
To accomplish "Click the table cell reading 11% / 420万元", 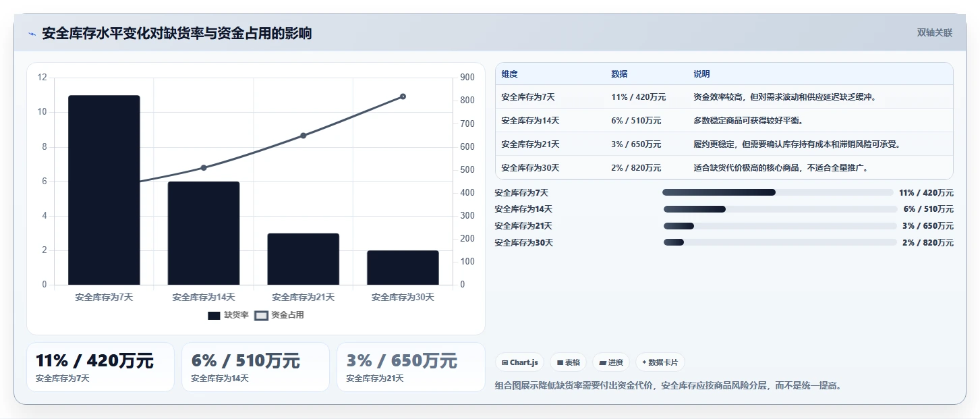I will click(x=639, y=97).
